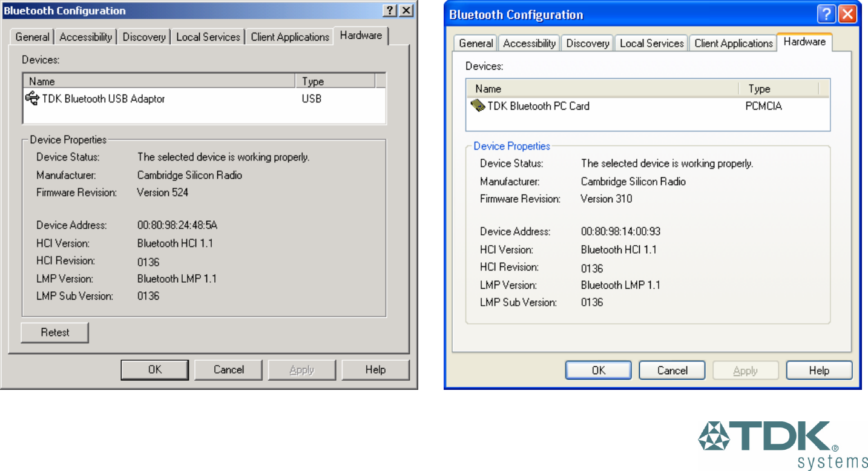The height and width of the screenshot is (471, 868).
Task: Open the Discovery tab in the right dialog
Action: [x=587, y=44]
